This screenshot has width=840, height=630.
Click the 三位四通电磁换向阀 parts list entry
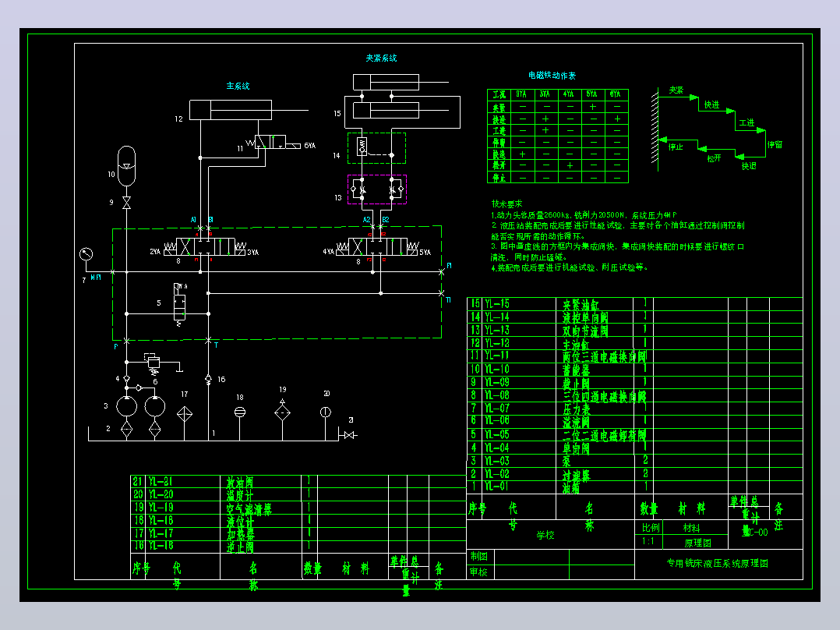click(605, 396)
